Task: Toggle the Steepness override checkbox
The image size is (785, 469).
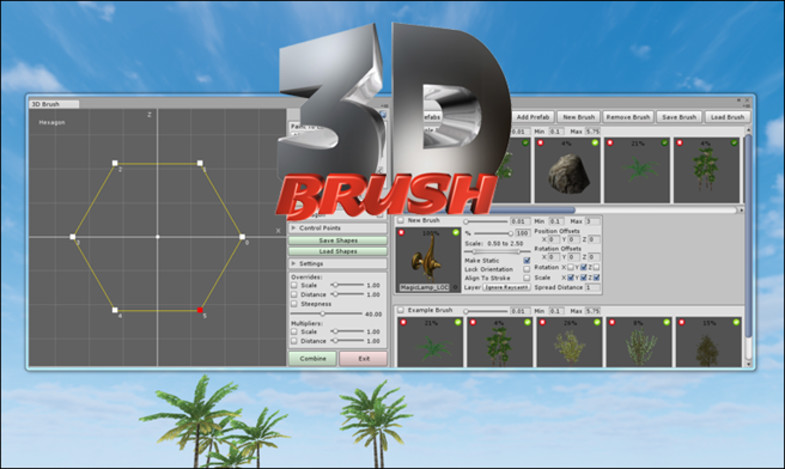Action: click(x=294, y=304)
